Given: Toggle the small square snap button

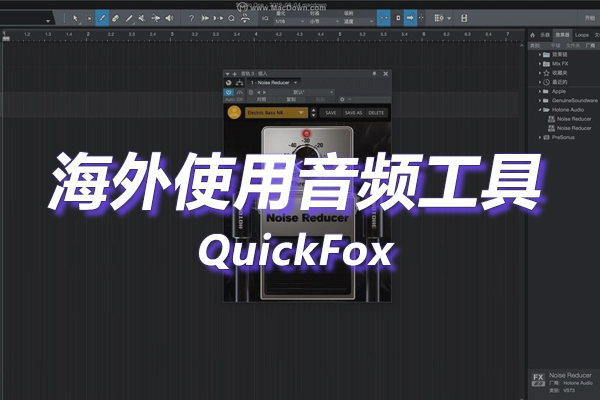Looking at the screenshot, I should 398,18.
